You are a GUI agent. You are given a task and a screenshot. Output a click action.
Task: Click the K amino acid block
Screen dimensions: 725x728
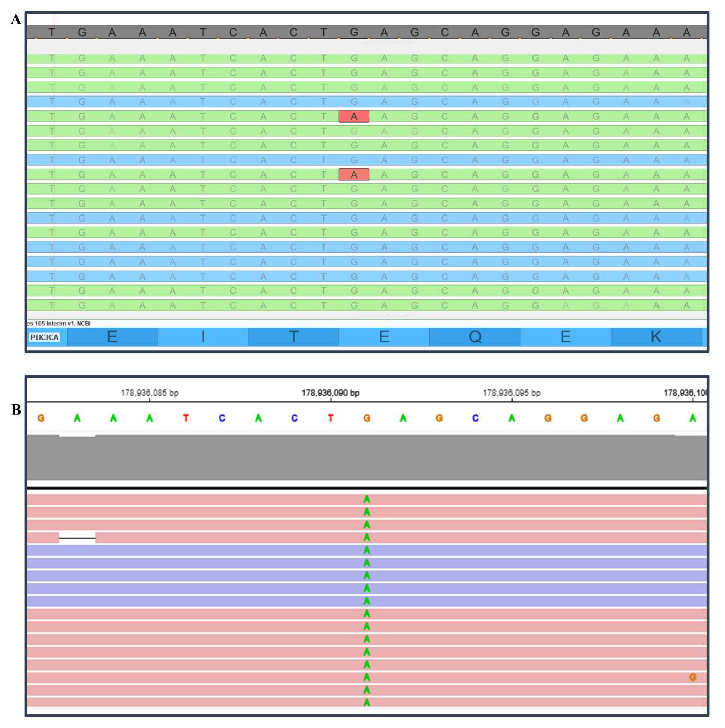(x=656, y=337)
